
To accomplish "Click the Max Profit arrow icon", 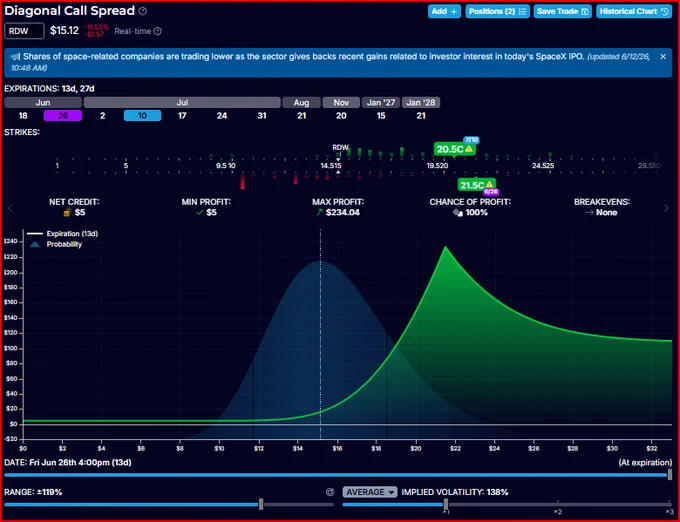I will click(x=320, y=212).
